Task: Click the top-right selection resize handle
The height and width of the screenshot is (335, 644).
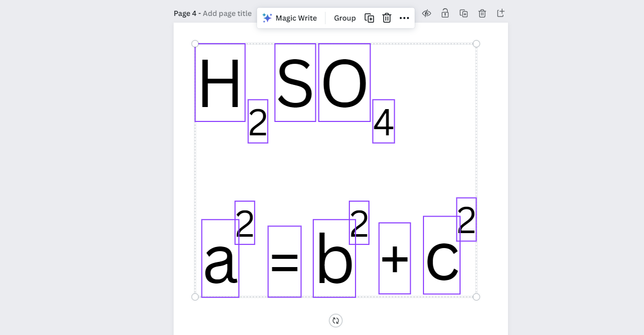Action: (476, 44)
